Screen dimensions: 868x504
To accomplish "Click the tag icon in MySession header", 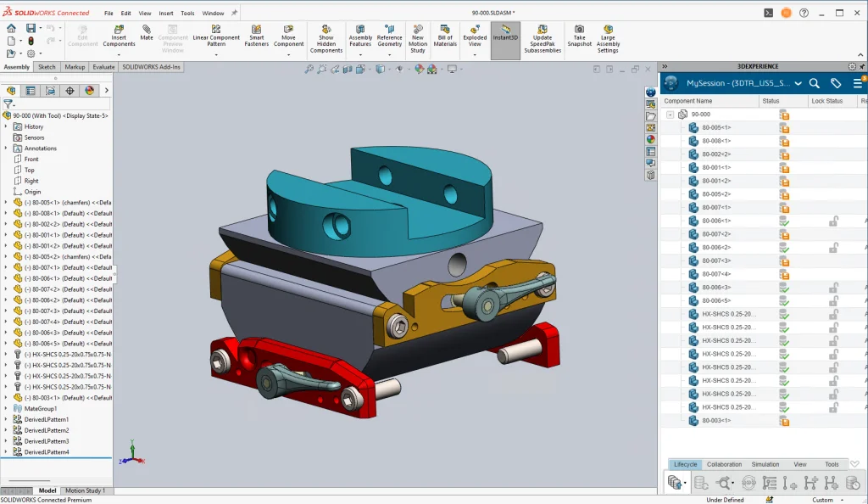I will click(836, 83).
